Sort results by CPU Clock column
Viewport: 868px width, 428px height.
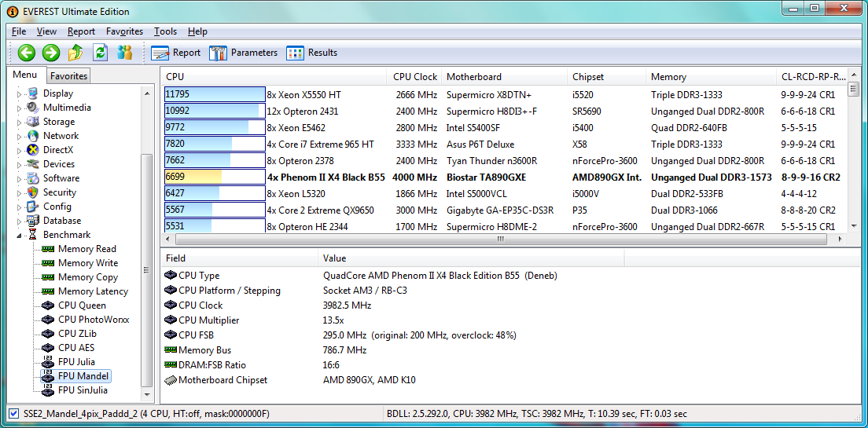[x=414, y=77]
